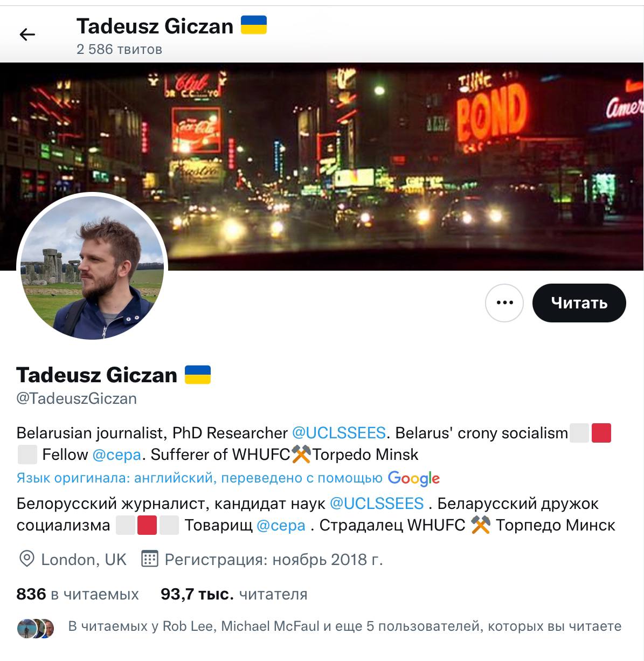
Task: Open the @cepa mention in the English bio
Action: (117, 455)
